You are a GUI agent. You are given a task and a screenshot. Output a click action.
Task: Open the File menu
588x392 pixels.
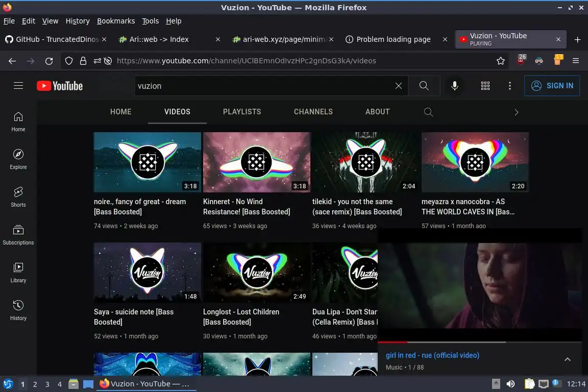click(9, 21)
